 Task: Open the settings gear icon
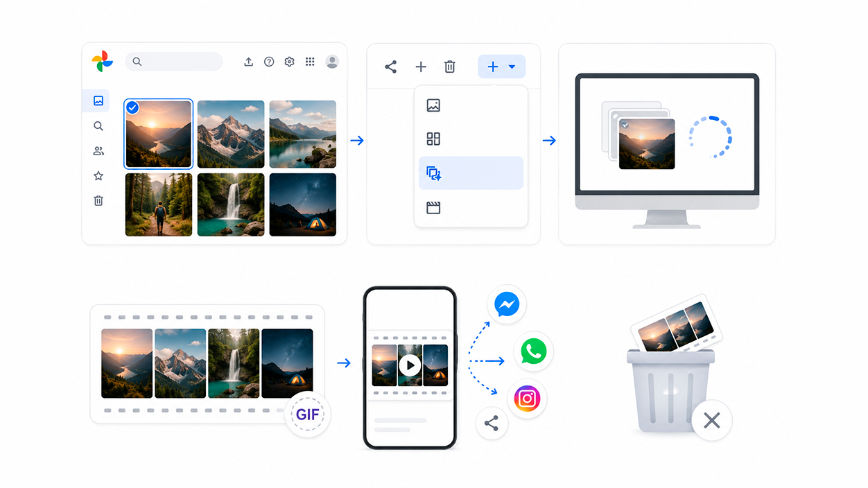pos(290,62)
